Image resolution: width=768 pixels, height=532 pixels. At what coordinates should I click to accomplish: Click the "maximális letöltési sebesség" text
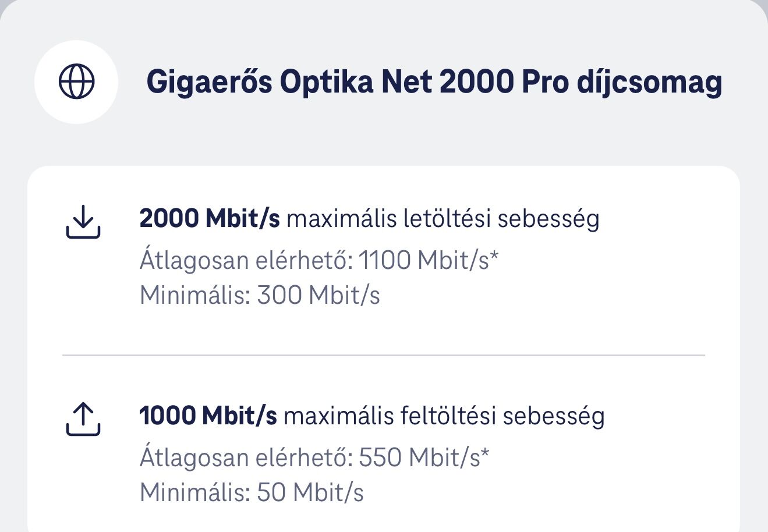443,219
